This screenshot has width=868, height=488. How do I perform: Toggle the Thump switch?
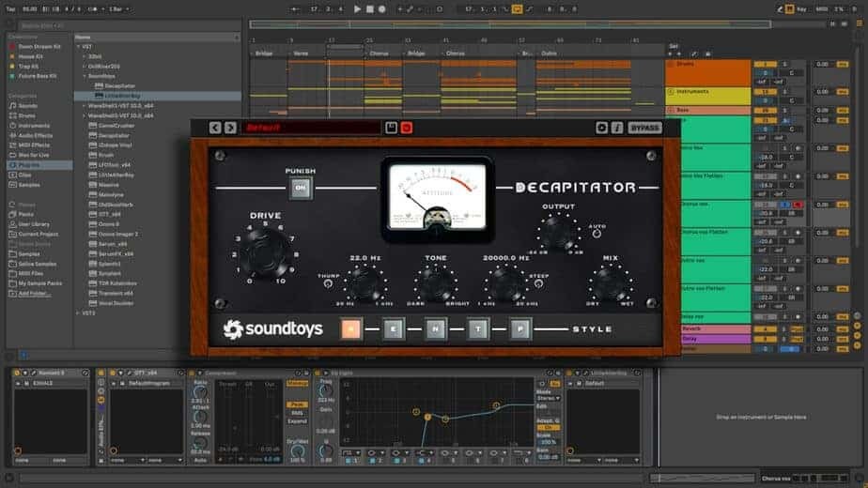[328, 283]
